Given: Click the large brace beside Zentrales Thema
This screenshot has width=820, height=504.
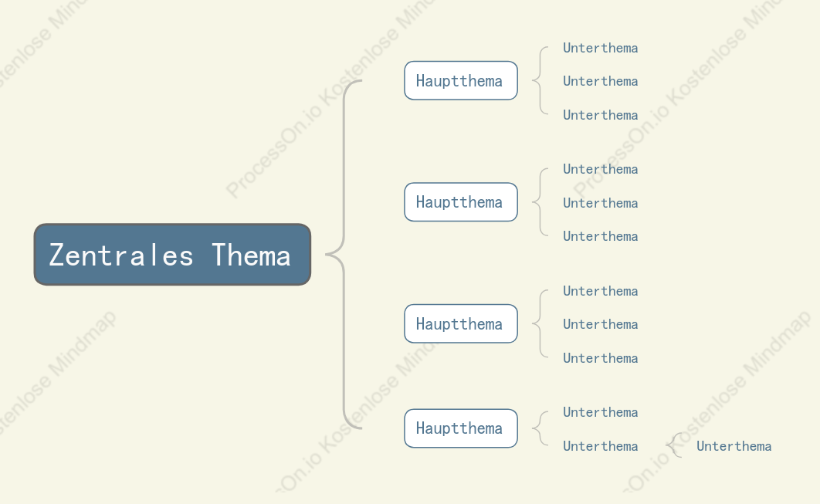Looking at the screenshot, I should click(x=344, y=255).
